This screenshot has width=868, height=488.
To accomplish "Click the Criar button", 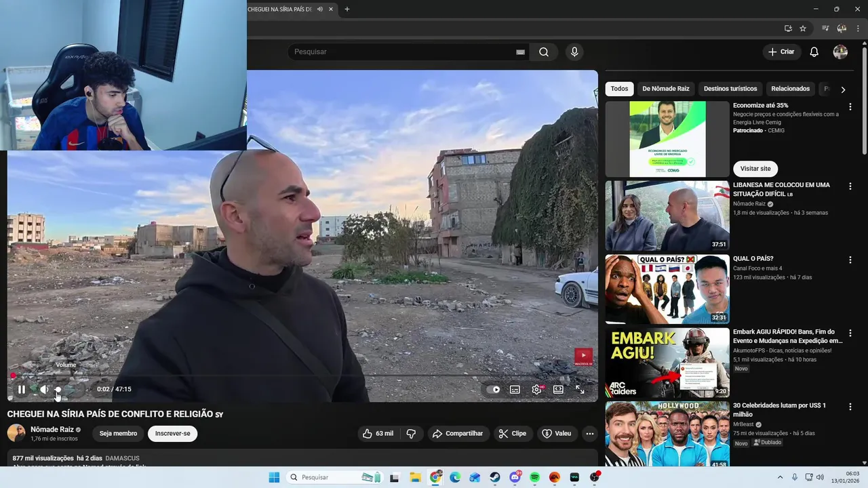I will [782, 52].
